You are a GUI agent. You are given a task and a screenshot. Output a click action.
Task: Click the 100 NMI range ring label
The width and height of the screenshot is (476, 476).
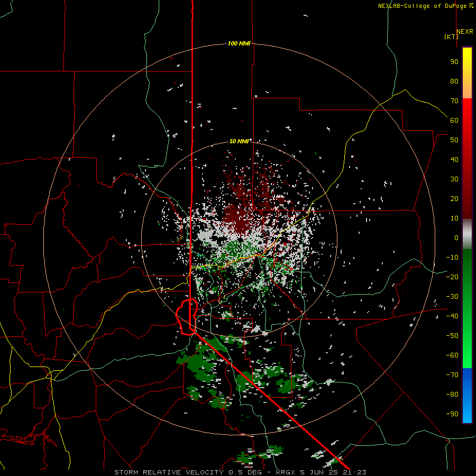(239, 43)
